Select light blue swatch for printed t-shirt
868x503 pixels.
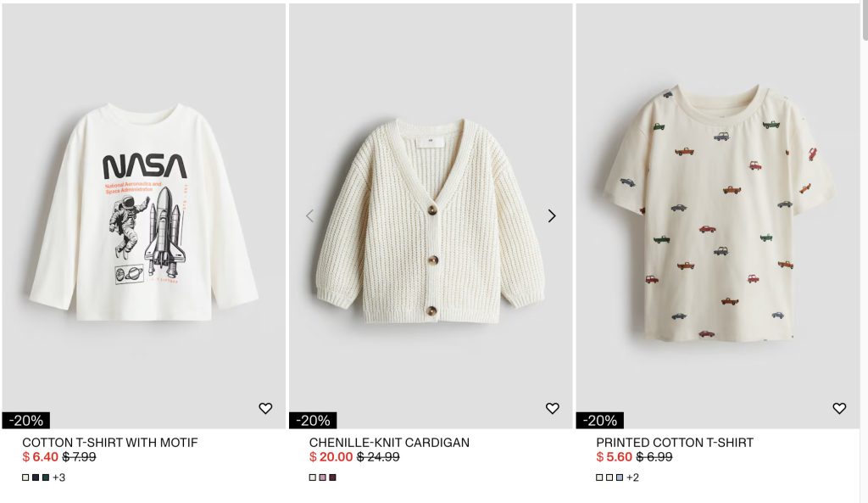[x=620, y=478]
